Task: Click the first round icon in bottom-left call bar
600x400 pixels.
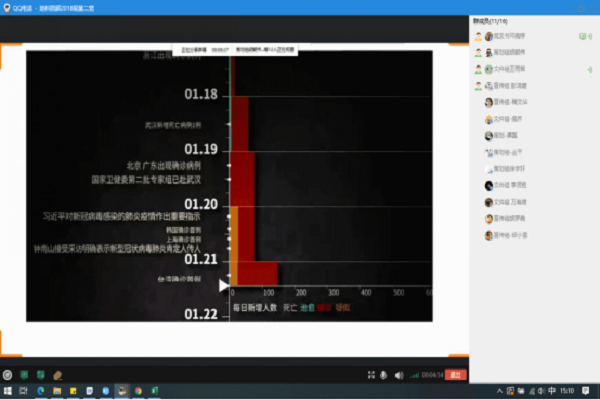Action: tap(8, 375)
